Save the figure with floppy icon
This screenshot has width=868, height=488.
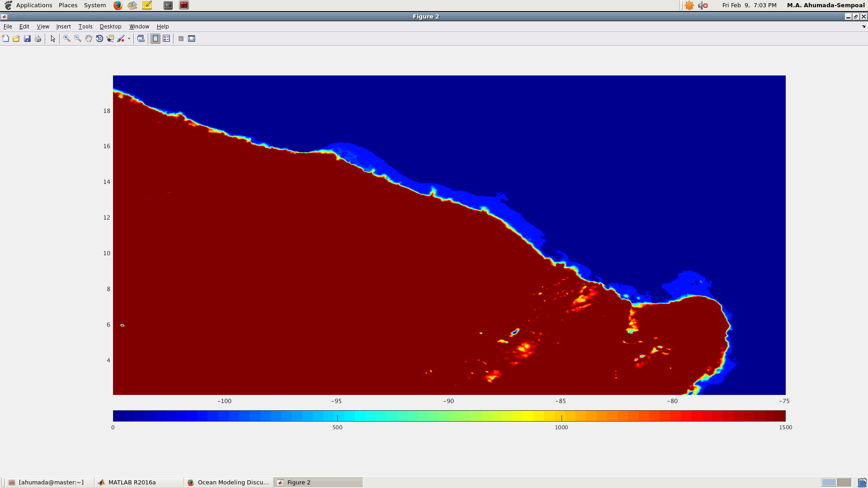coord(27,39)
